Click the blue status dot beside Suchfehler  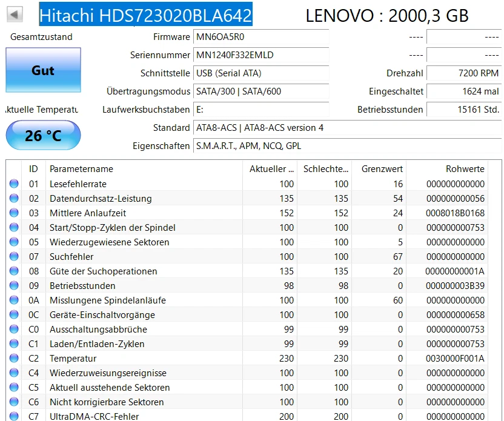14,257
